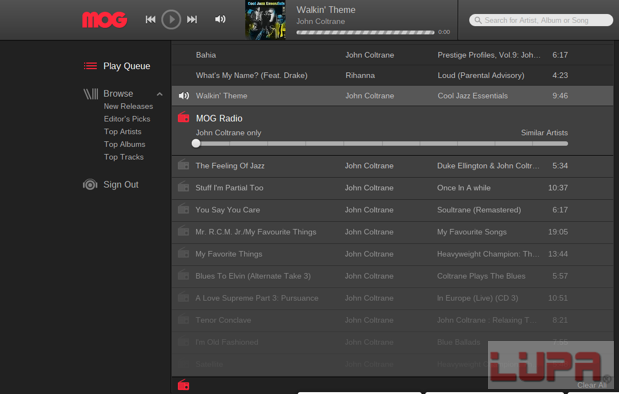Click the John Coltrane only label
This screenshot has width=619, height=394.
[x=229, y=133]
